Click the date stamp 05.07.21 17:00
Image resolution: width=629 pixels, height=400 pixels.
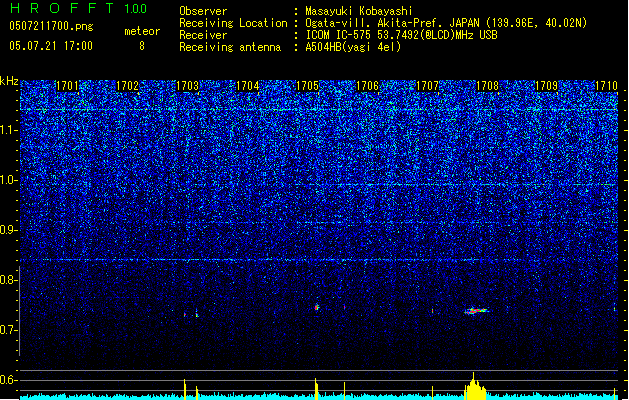tap(51, 46)
